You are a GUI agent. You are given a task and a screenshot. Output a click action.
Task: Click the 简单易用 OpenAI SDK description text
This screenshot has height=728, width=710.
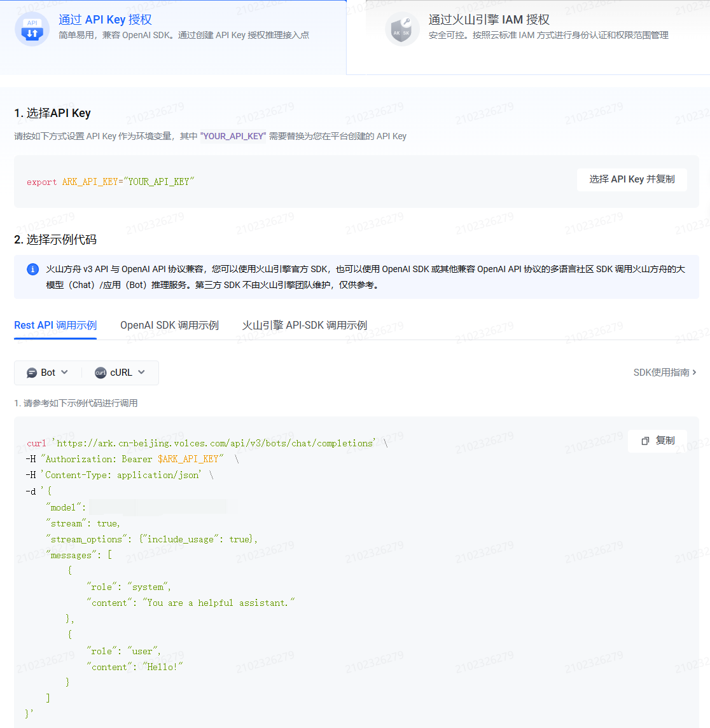pos(184,35)
